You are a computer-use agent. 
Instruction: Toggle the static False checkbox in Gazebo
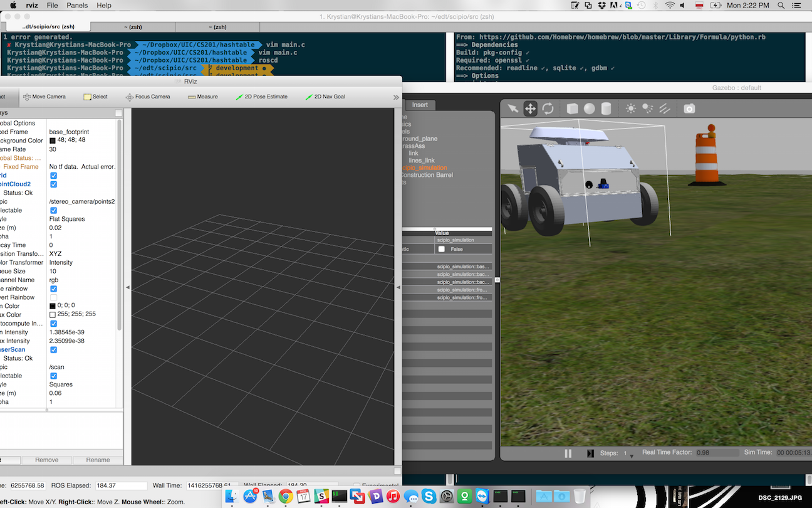(x=442, y=249)
